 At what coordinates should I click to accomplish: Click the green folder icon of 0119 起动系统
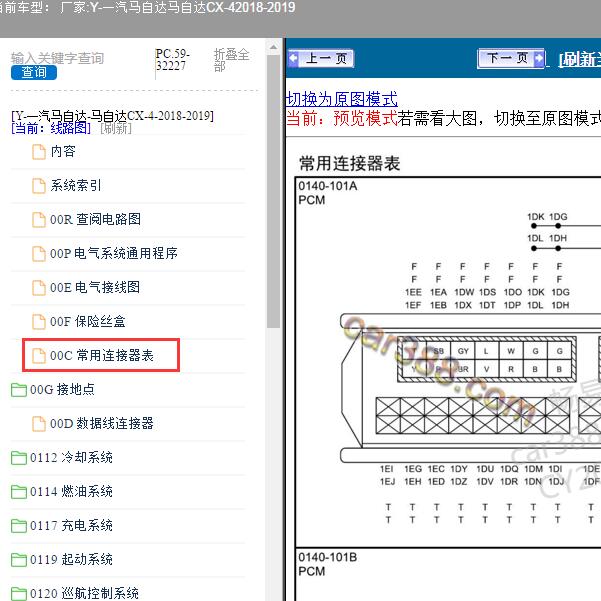point(19,560)
